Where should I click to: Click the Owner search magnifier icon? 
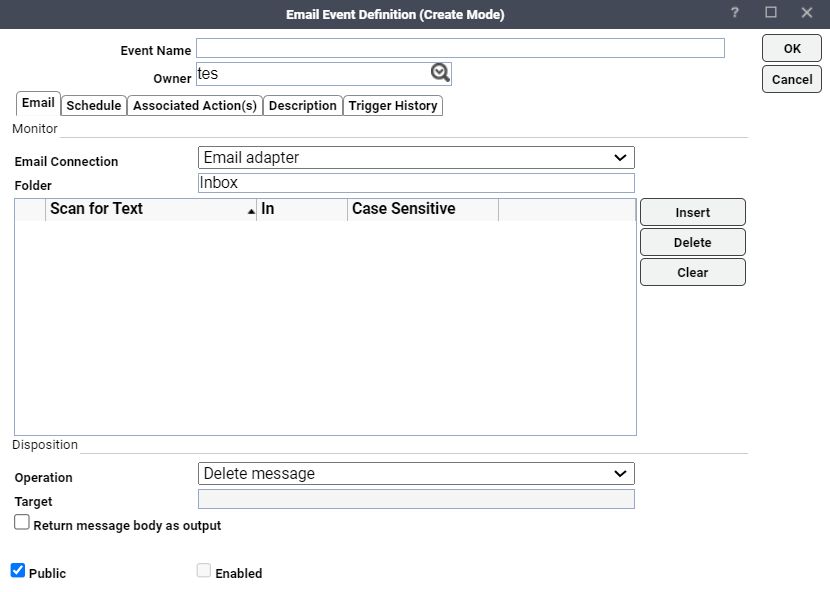[x=440, y=73]
